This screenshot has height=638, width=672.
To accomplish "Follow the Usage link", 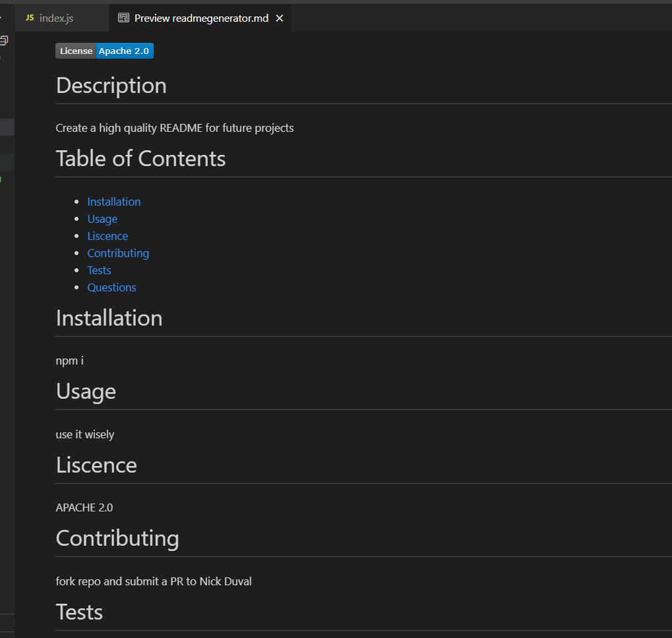I will (x=102, y=218).
